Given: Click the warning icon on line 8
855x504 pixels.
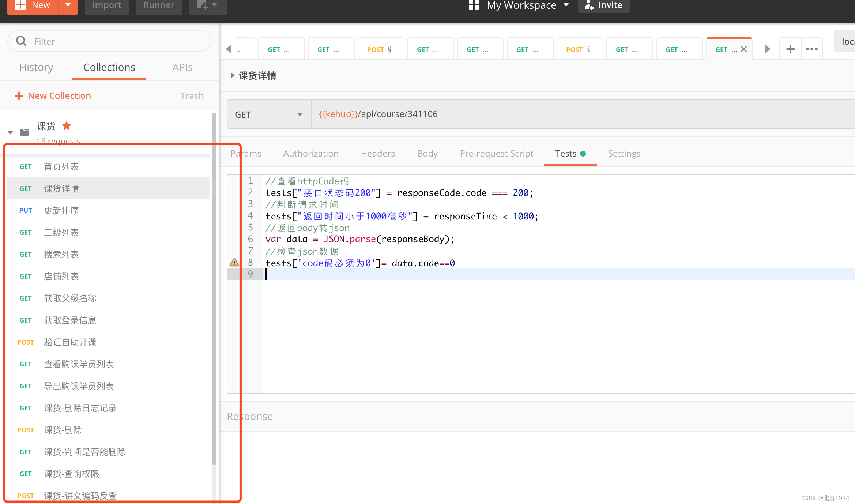Looking at the screenshot, I should tap(234, 263).
